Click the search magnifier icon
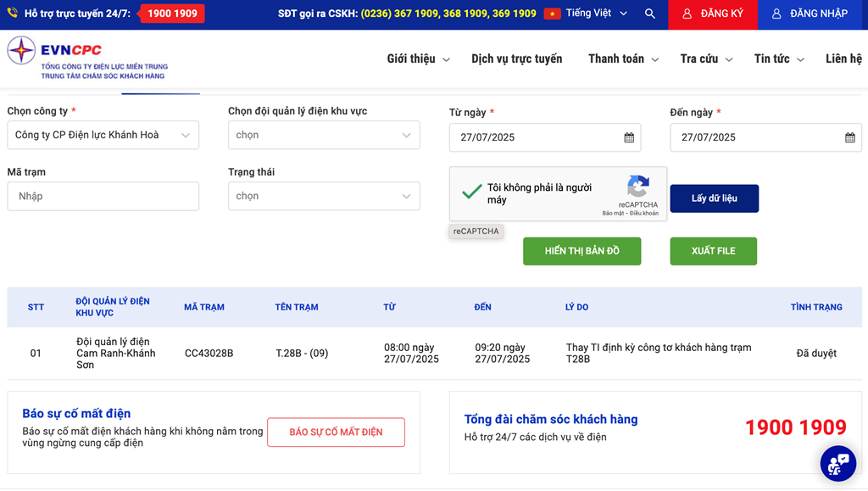Image resolution: width=868 pixels, height=491 pixels. point(650,14)
